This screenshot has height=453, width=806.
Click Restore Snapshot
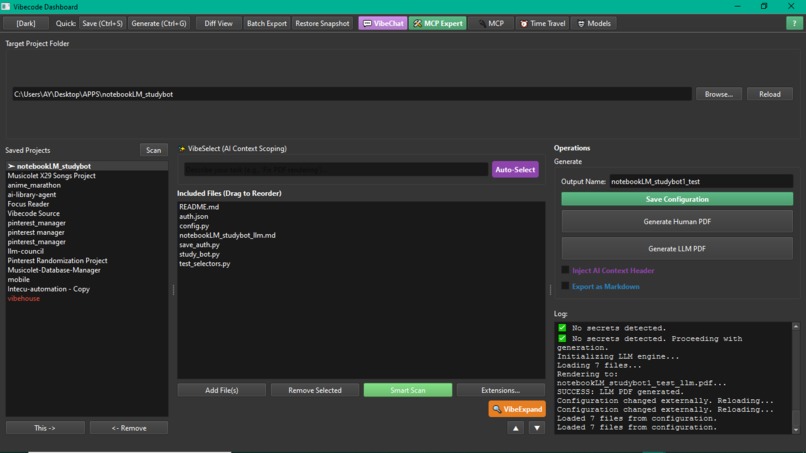pyautogui.click(x=322, y=24)
